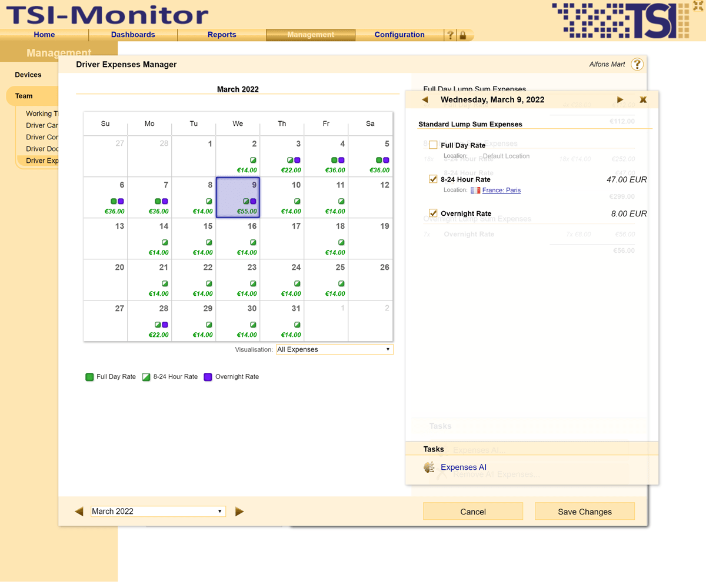Open the Home menu
Image resolution: width=706 pixels, height=588 pixels.
(x=44, y=35)
